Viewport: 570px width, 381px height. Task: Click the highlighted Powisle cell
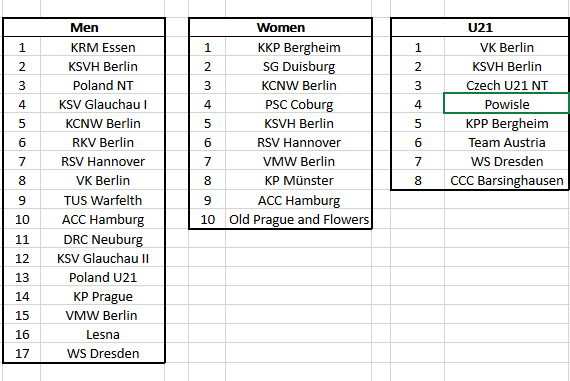click(x=506, y=104)
